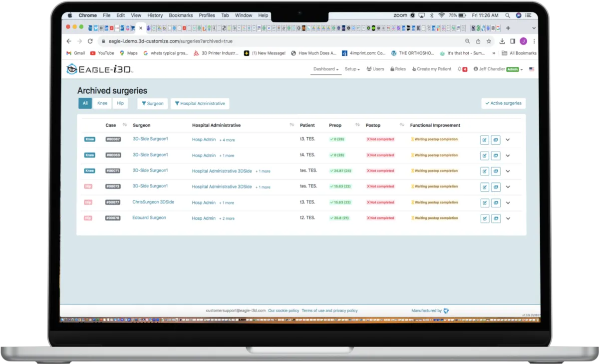The height and width of the screenshot is (364, 599).
Task: Edit case #00067 via pencil icon
Action: (485, 140)
